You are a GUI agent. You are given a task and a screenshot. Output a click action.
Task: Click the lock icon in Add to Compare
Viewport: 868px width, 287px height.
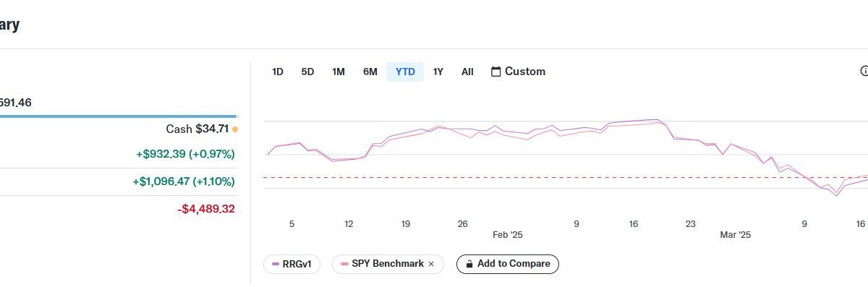point(469,264)
